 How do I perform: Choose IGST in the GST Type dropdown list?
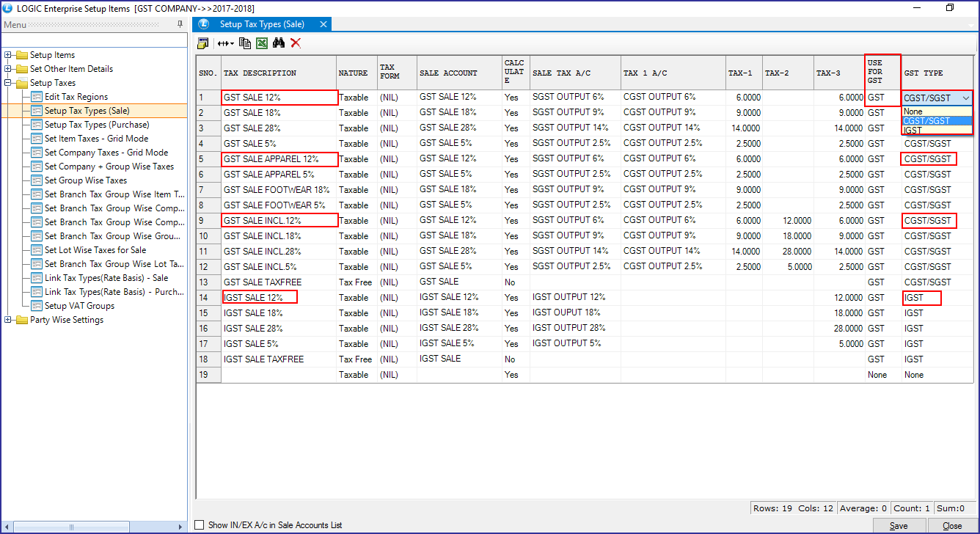(x=937, y=131)
